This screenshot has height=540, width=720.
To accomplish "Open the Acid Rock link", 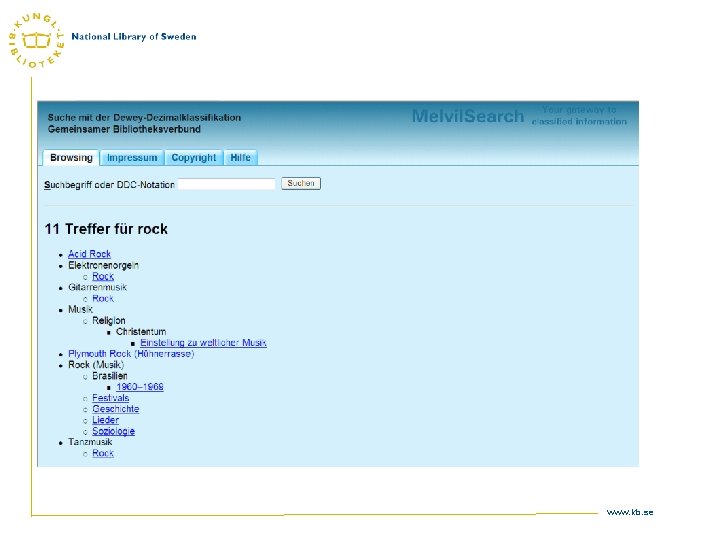I will pos(90,254).
